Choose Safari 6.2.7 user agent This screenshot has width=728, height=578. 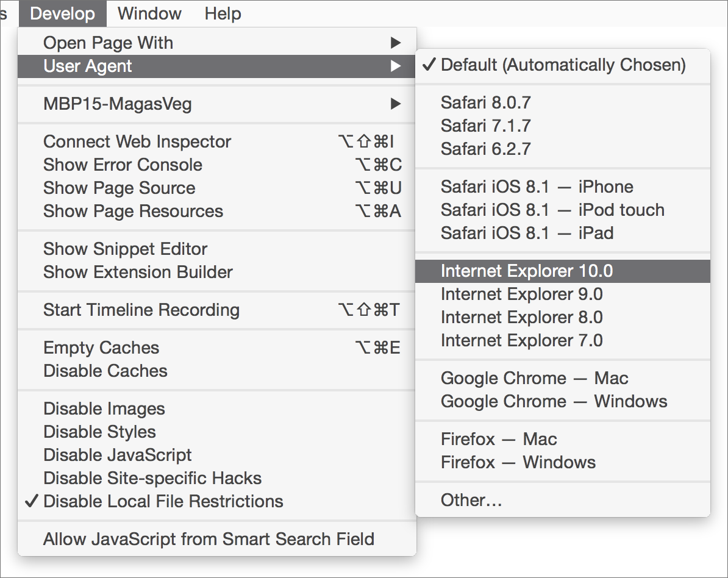(x=563, y=149)
